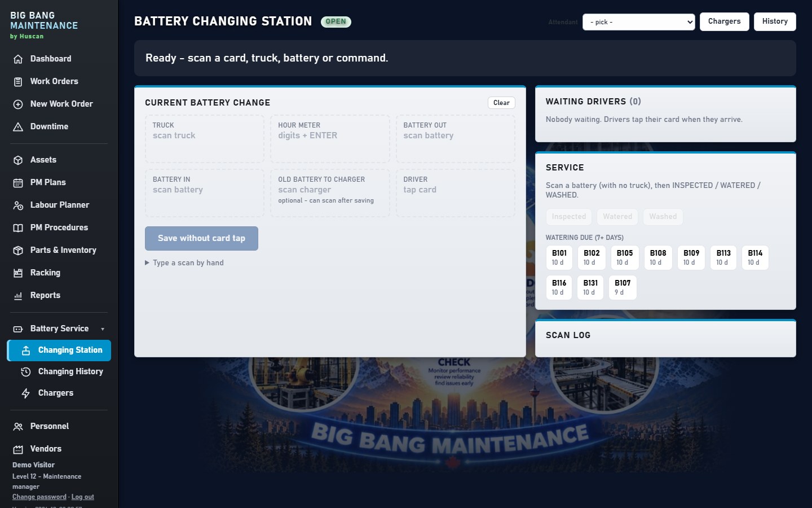Click the Reports bar chart icon
This screenshot has width=812, height=508.
(x=18, y=295)
